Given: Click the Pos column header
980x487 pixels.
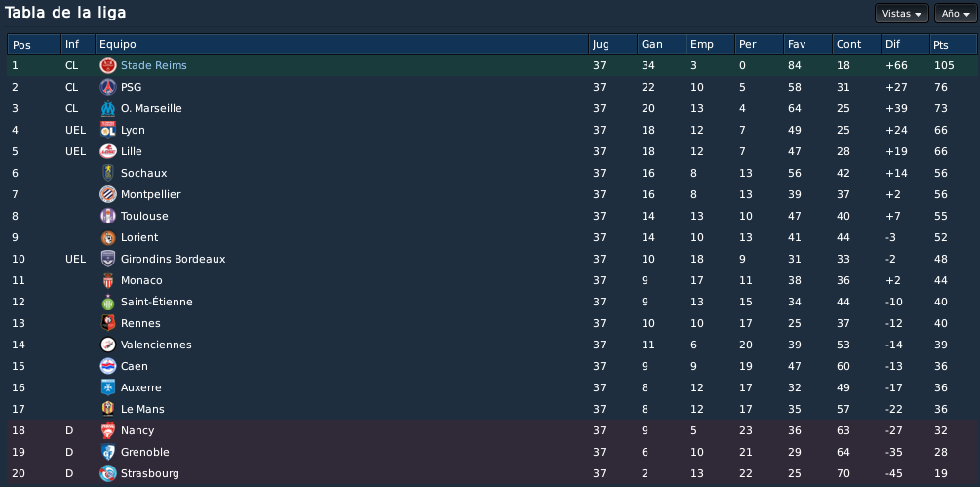Looking at the screenshot, I should (34, 44).
